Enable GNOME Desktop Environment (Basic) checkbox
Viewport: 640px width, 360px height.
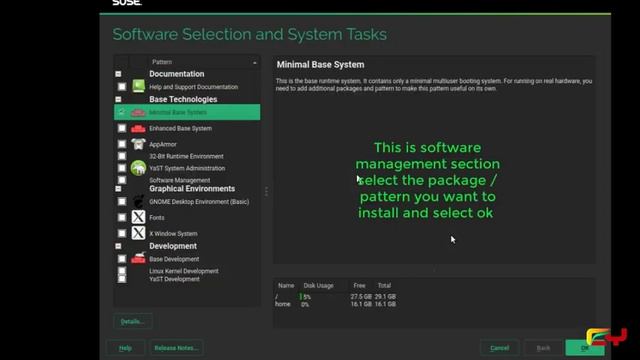(x=122, y=201)
